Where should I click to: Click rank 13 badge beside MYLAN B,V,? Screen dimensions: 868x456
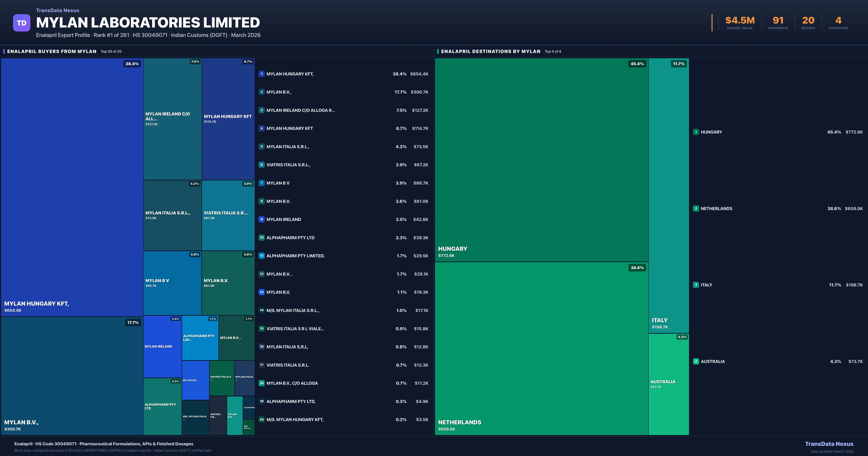(261, 292)
